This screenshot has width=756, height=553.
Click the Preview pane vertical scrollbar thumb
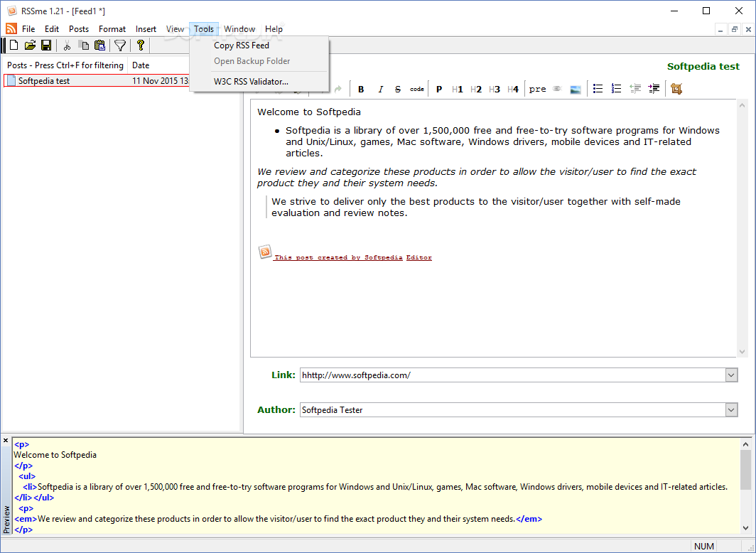745,470
